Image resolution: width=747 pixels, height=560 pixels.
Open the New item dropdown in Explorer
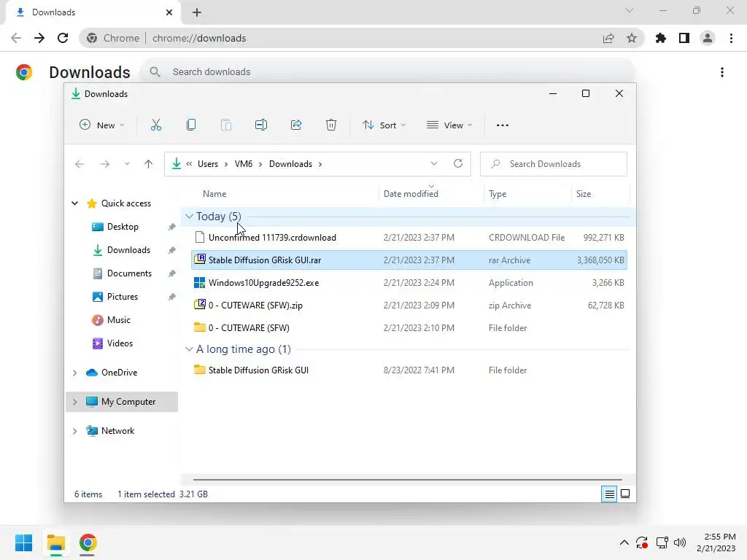101,125
